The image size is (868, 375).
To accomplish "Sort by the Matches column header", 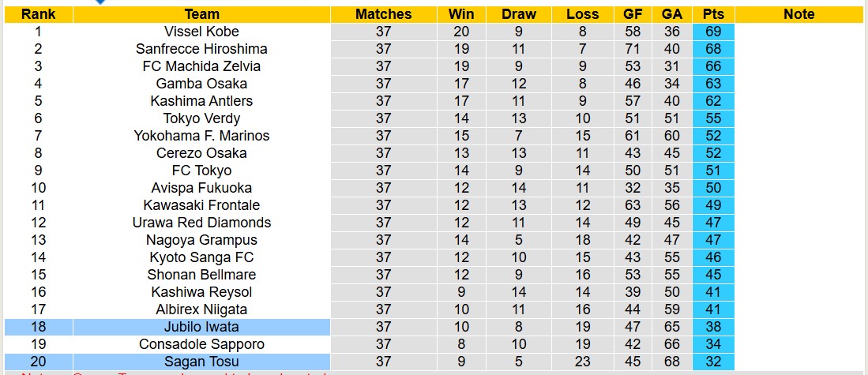I will [383, 14].
